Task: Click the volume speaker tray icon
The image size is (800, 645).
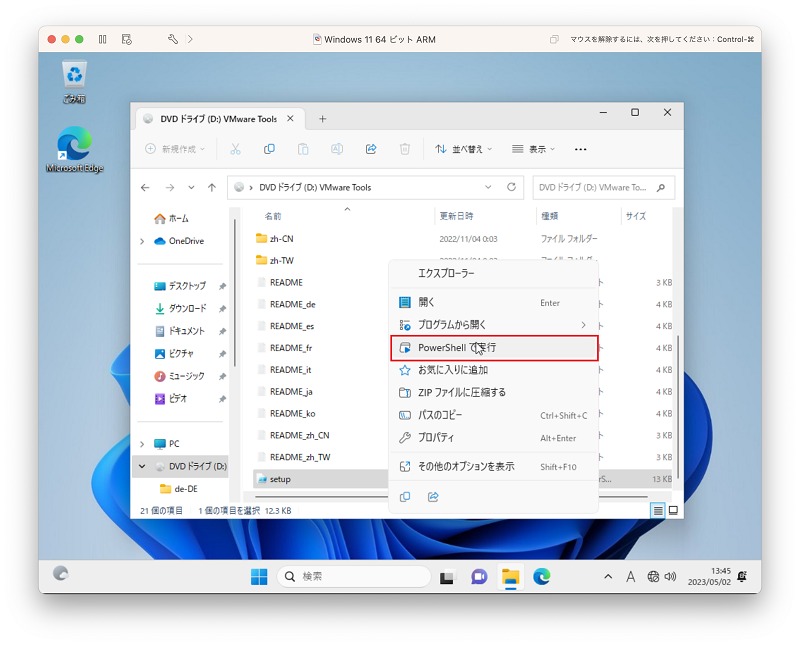Action: [670, 577]
